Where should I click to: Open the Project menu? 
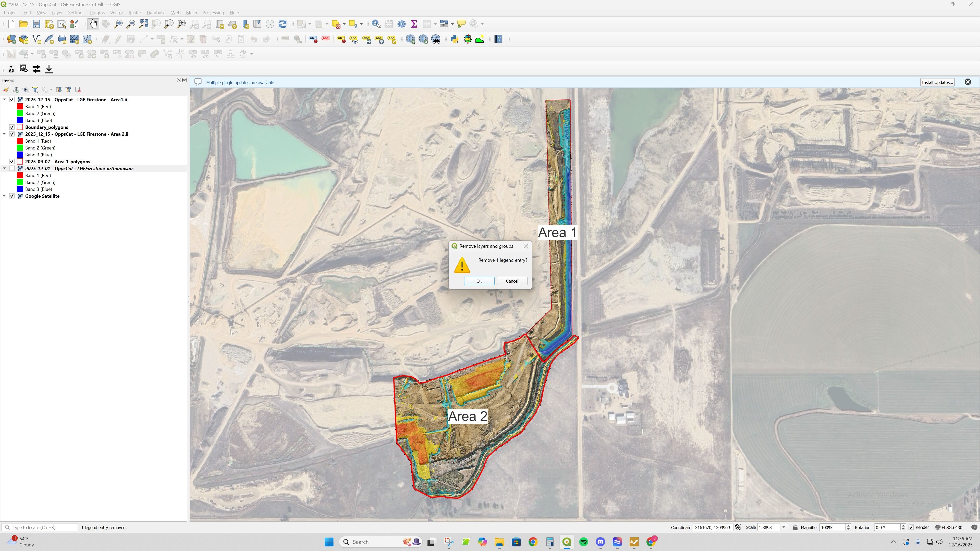(x=11, y=12)
